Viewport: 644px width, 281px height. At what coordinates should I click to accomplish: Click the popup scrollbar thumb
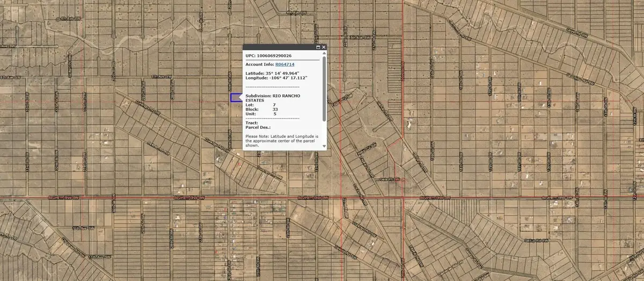324,89
